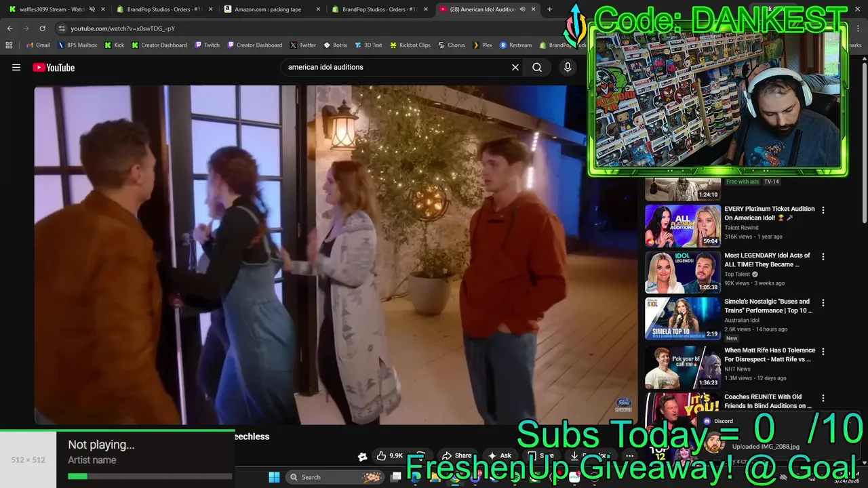Click the Windows taskbar Search box
The width and height of the screenshot is (868, 488).
point(334,477)
